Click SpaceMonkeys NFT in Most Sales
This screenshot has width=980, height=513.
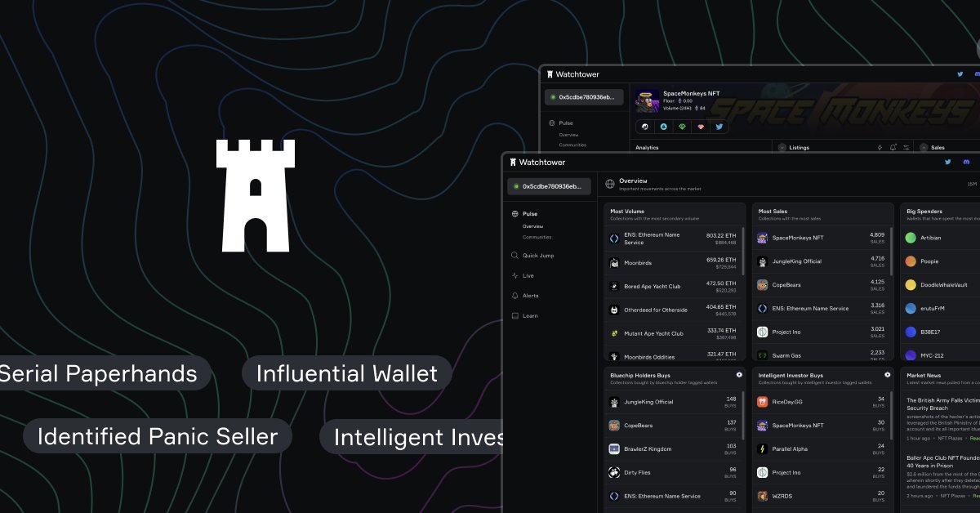[822, 239]
